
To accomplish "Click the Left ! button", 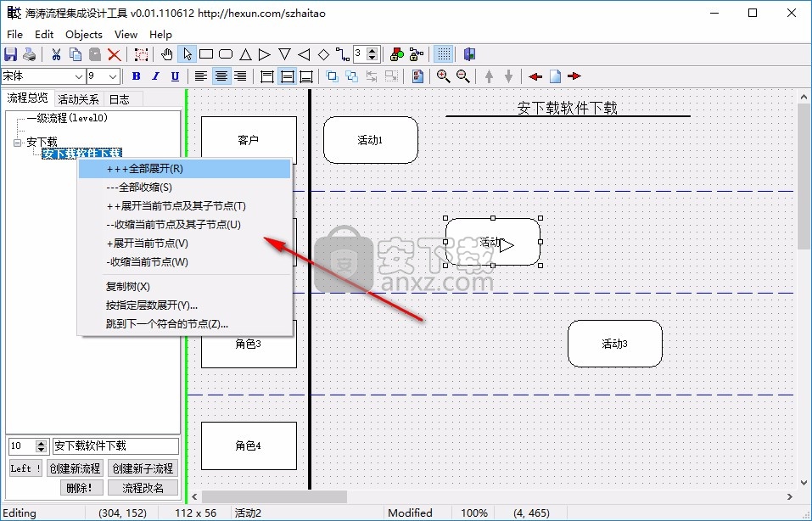I will coord(26,468).
